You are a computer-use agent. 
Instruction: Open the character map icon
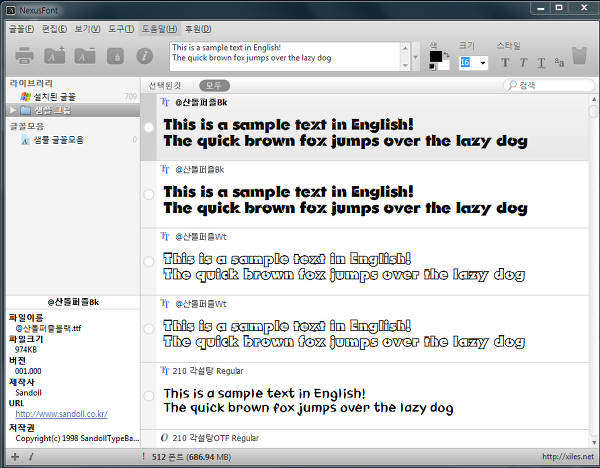point(116,56)
